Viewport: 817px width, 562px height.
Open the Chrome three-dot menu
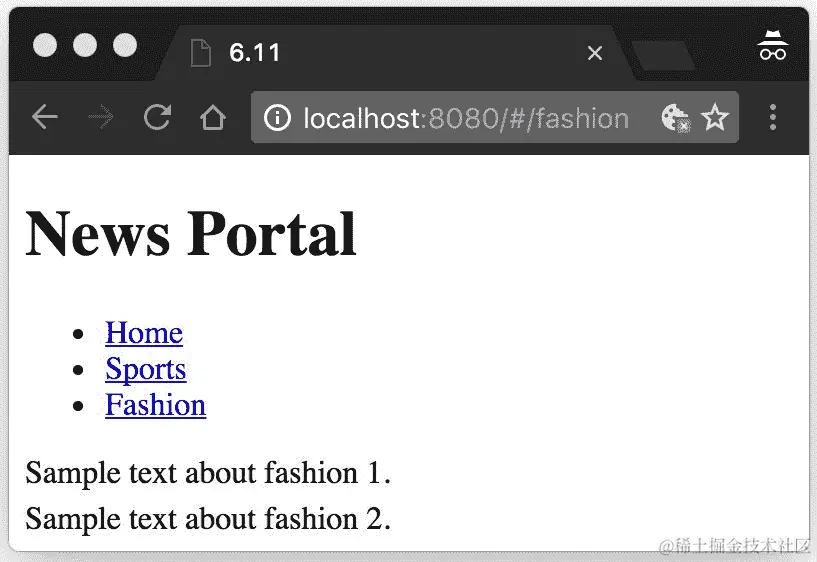click(773, 117)
